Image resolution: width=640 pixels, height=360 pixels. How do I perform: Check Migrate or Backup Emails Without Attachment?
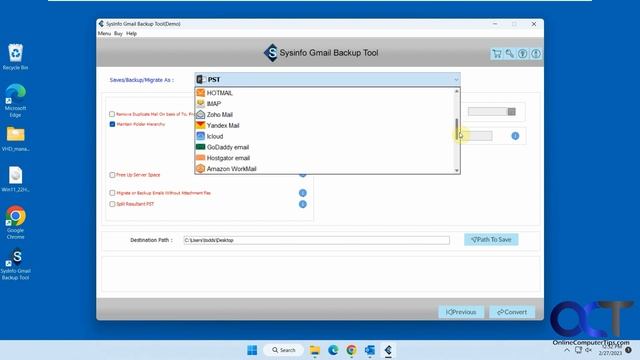coord(112,193)
